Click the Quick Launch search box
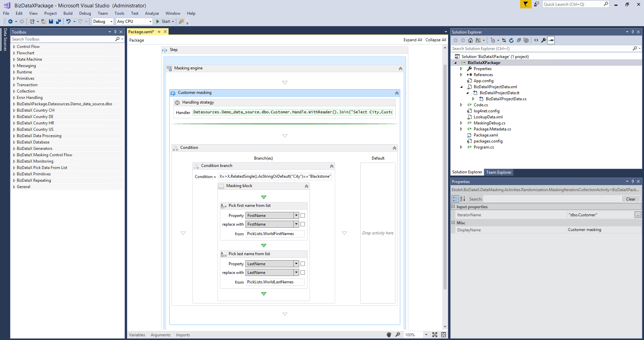 click(573, 4)
